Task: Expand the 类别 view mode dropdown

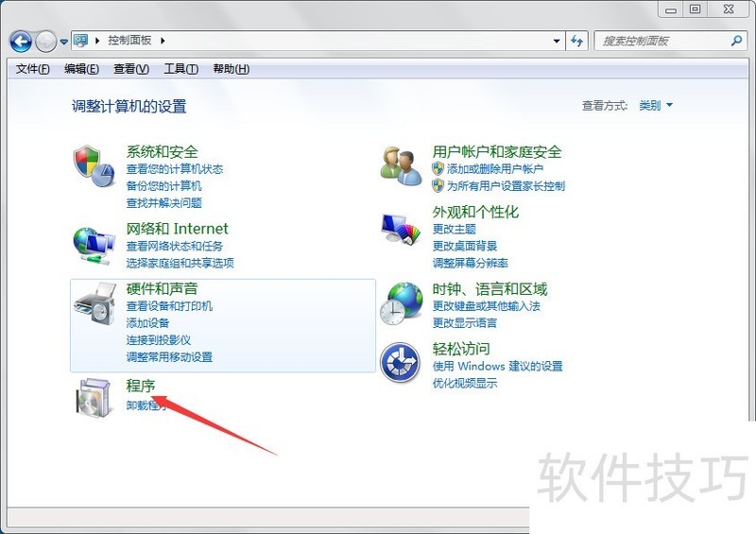Action: 655,106
